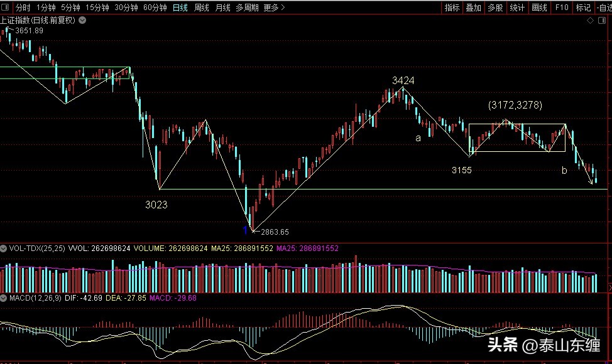Click the DEA: -27.85 value
This screenshot has height=364, width=612.
point(126,298)
